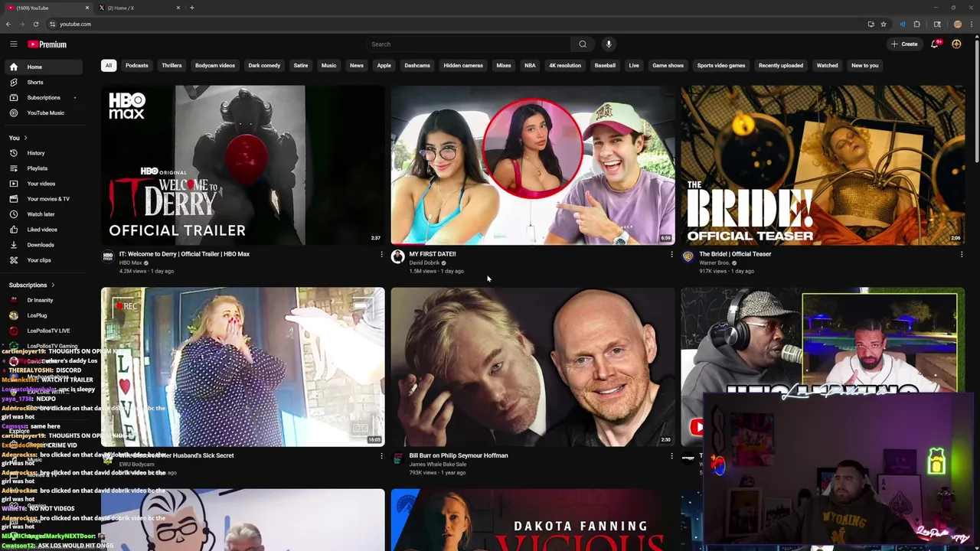Open more options for MY FIRST DATE!! video

[671, 254]
